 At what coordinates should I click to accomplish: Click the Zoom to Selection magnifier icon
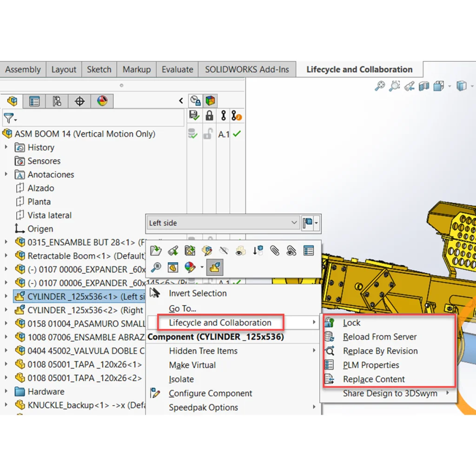click(156, 267)
